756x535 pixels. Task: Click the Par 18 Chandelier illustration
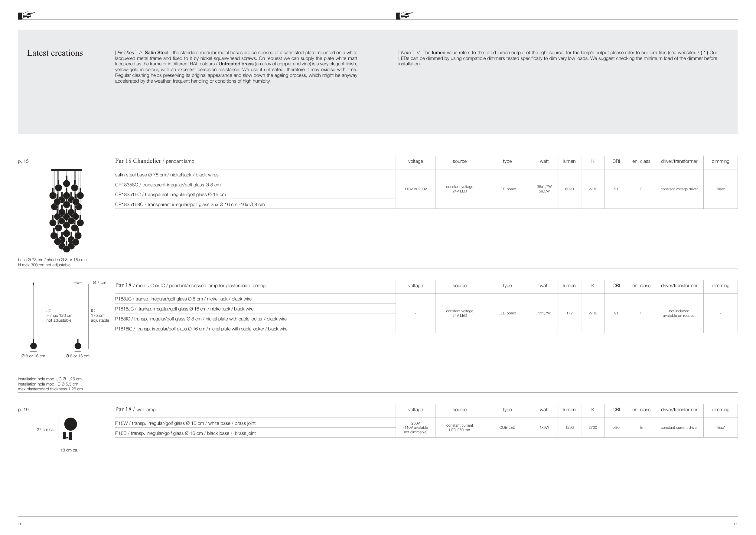[x=67, y=211]
